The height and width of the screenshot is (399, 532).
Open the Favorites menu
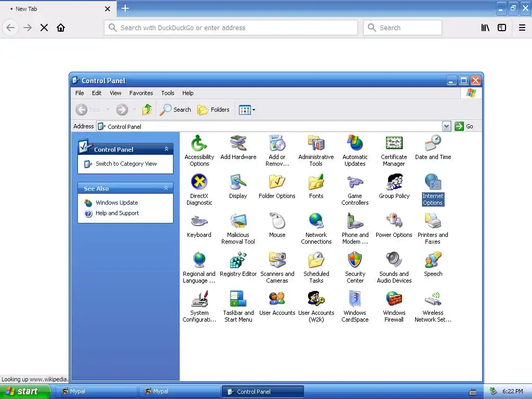point(141,93)
